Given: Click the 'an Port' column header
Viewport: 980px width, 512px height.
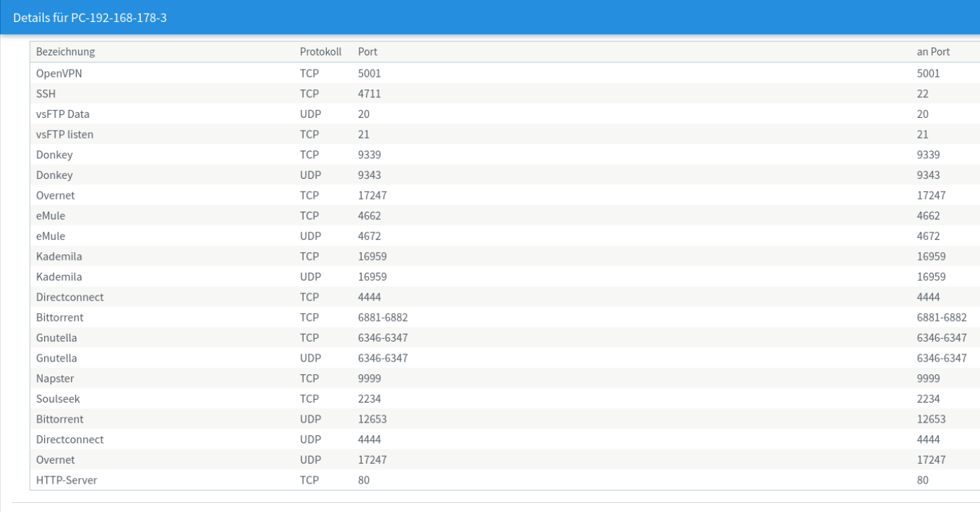Looking at the screenshot, I should pos(933,52).
